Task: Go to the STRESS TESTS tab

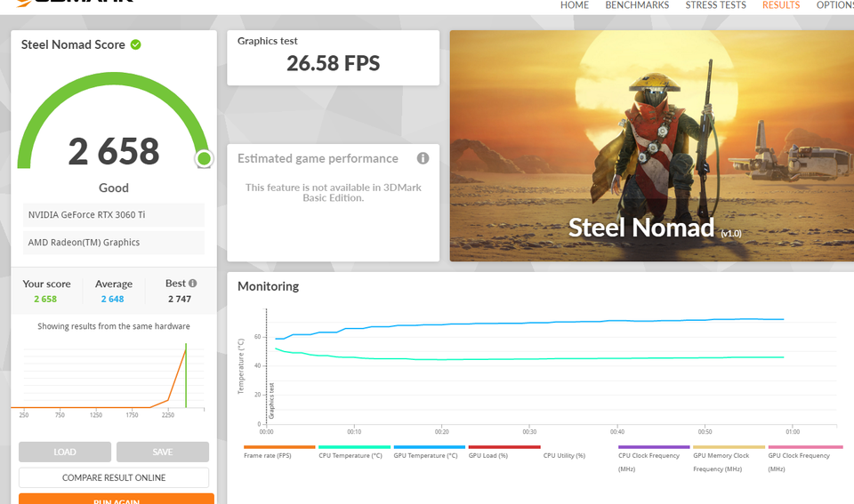Action: [715, 5]
